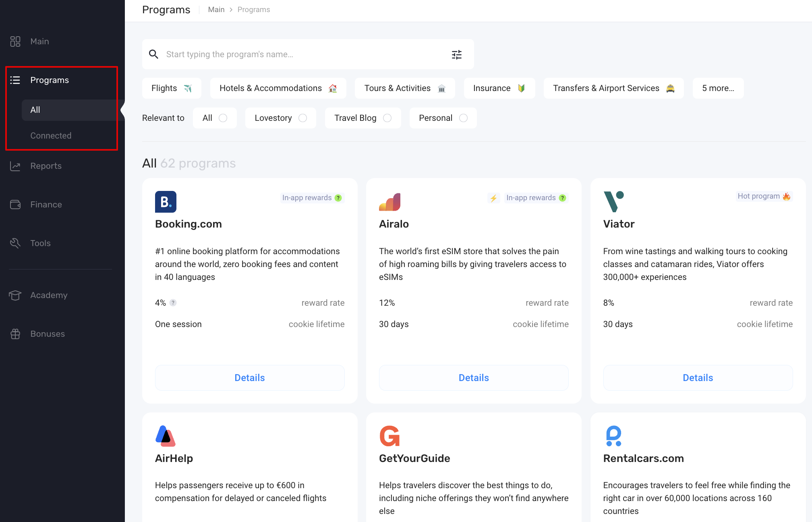
Task: Open Academy graduation cap icon
Action: pos(15,295)
